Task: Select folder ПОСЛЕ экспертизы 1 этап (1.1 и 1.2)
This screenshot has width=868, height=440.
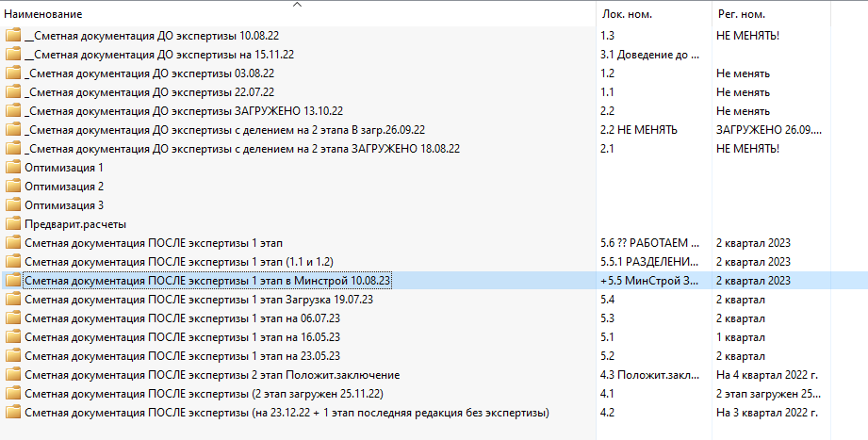Action: [179, 262]
